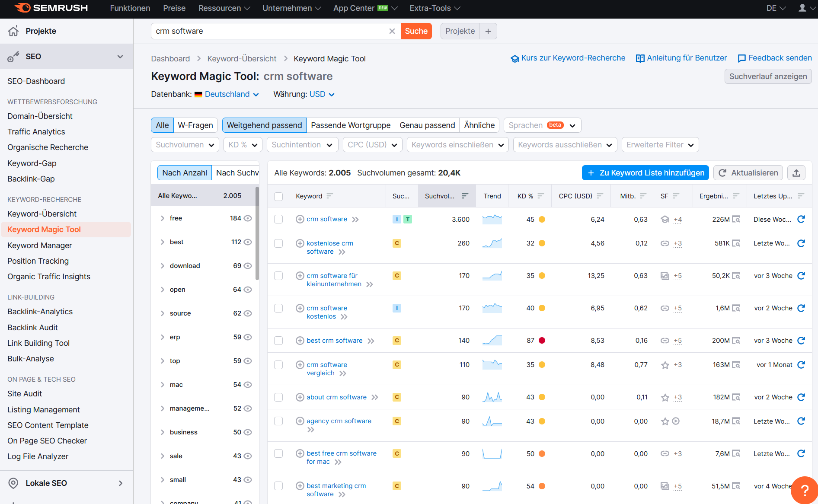818x504 pixels.
Task: Check the select-all keywords checkbox
Action: coord(278,196)
